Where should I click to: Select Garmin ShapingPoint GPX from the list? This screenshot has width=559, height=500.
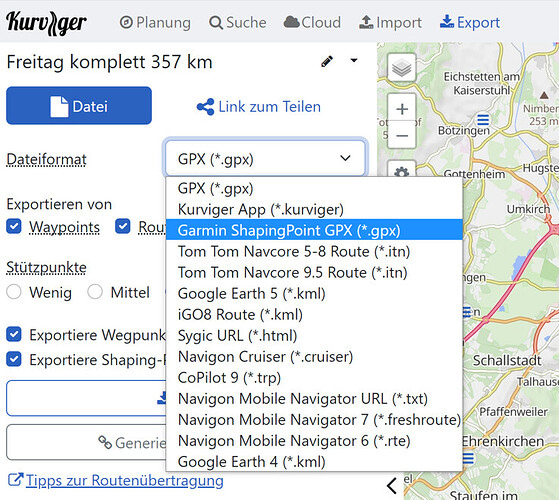pyautogui.click(x=314, y=230)
